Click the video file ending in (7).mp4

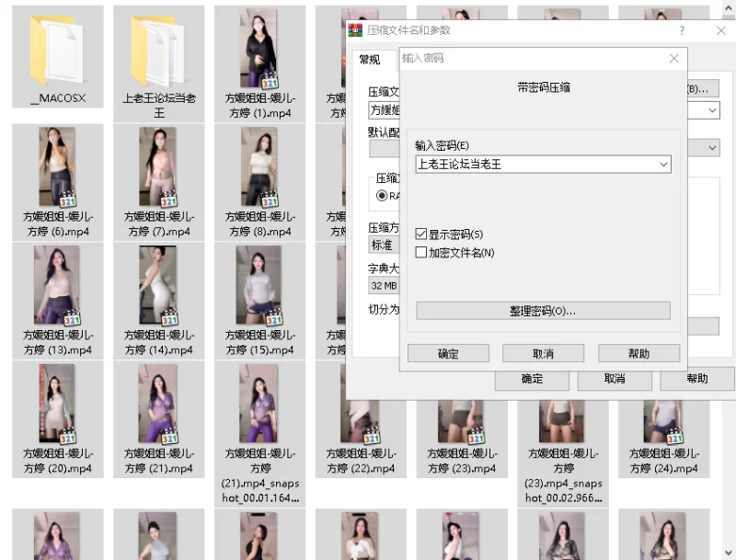coord(158,167)
